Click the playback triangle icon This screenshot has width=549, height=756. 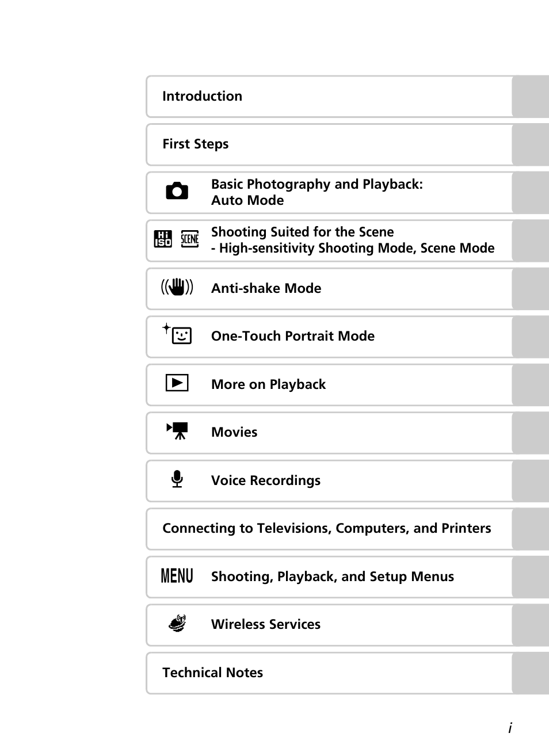pos(177,383)
